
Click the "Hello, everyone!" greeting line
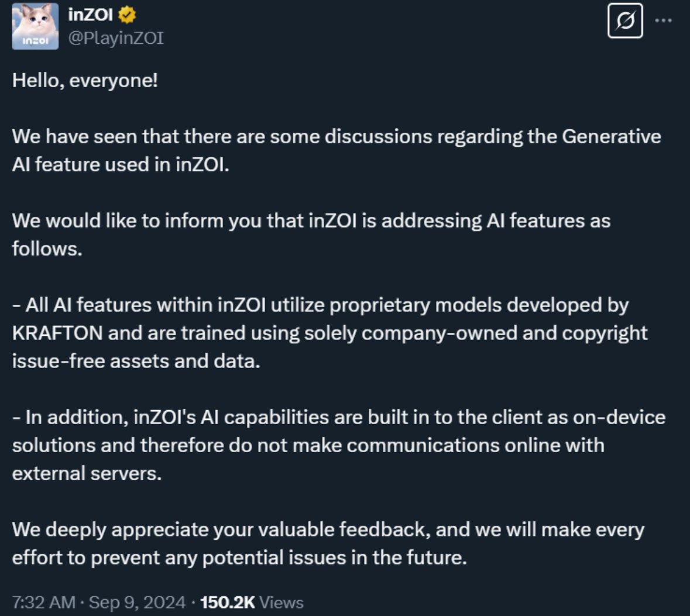click(85, 81)
